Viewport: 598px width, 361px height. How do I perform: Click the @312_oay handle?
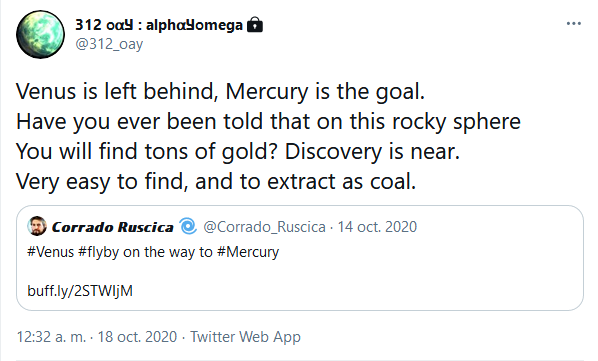coord(109,44)
